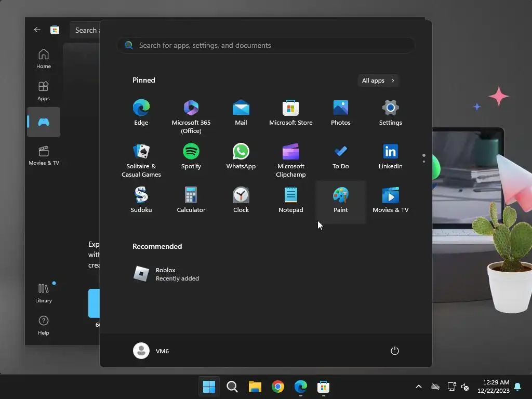Launch Google Chrome from the taskbar

pos(277,387)
